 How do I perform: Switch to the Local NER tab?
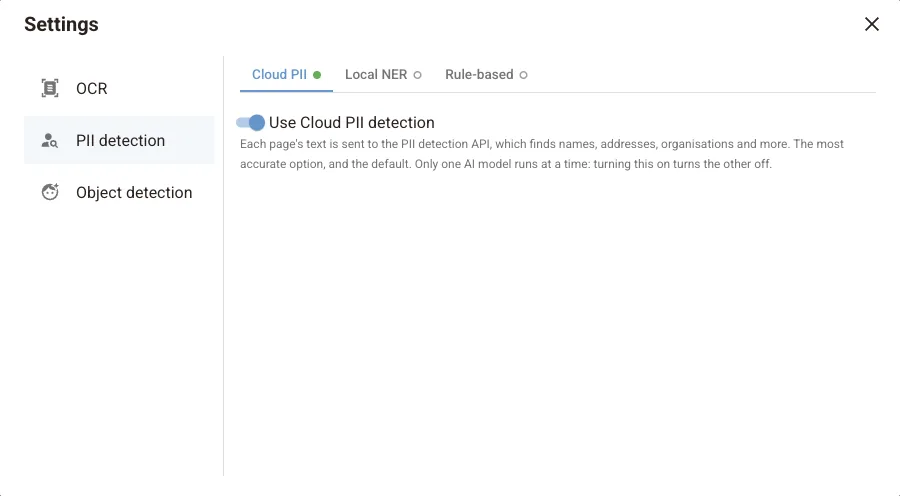pyautogui.click(x=383, y=75)
